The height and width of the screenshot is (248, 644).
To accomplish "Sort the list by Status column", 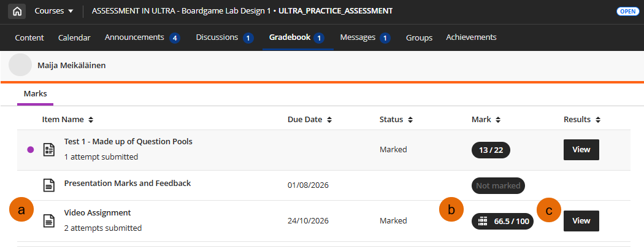I will pos(396,120).
